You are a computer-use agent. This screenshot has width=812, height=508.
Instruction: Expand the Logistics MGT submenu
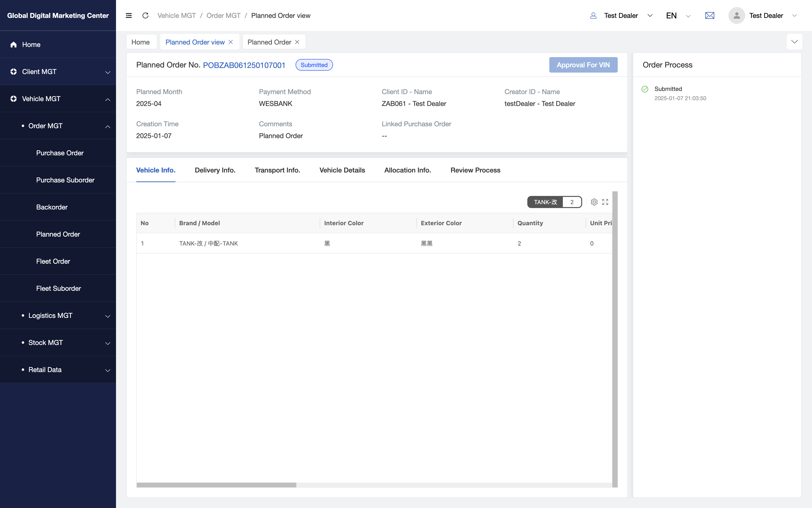[108, 316]
